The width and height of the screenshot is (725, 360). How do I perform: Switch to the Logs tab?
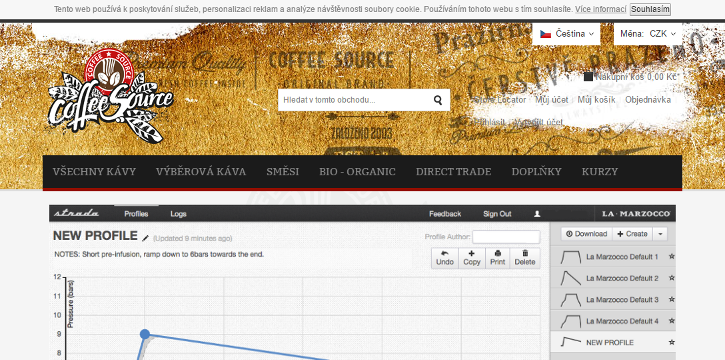(178, 214)
